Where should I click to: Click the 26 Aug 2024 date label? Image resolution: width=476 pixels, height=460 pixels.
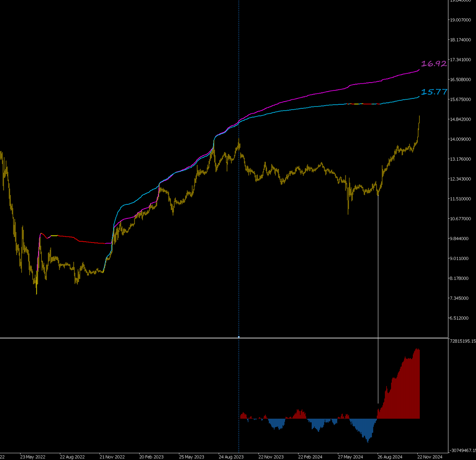coord(390,457)
